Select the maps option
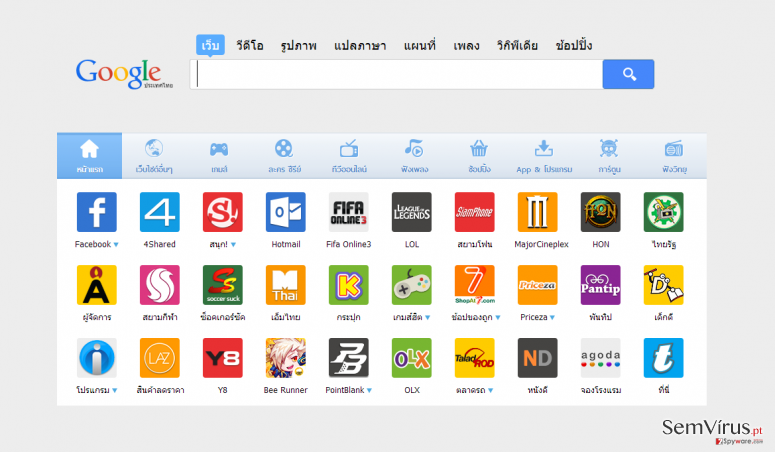Image resolution: width=775 pixels, height=453 pixels. tap(420, 45)
